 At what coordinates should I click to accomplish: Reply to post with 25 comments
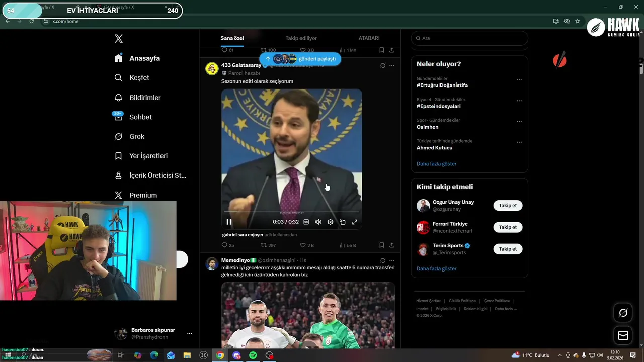(x=228, y=245)
